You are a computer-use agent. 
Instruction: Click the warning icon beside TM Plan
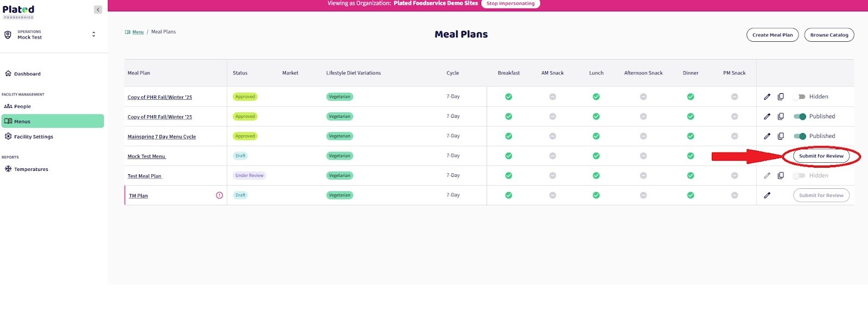click(x=219, y=195)
